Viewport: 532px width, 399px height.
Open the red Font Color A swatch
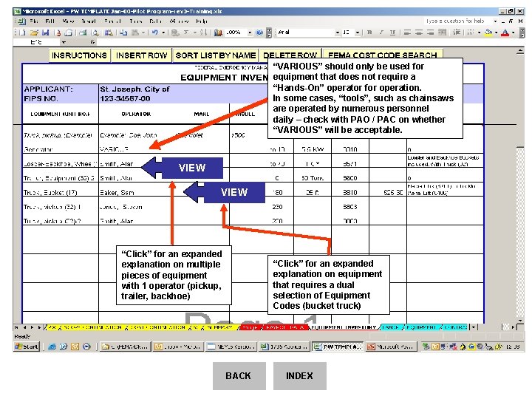tap(505, 33)
